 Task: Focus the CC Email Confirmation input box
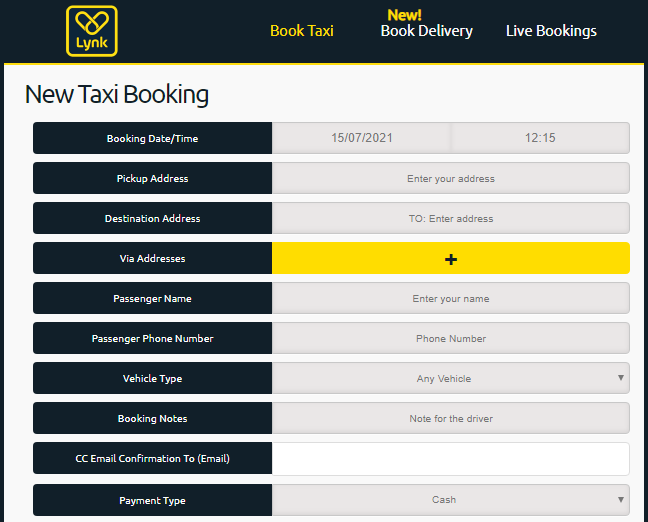point(451,459)
